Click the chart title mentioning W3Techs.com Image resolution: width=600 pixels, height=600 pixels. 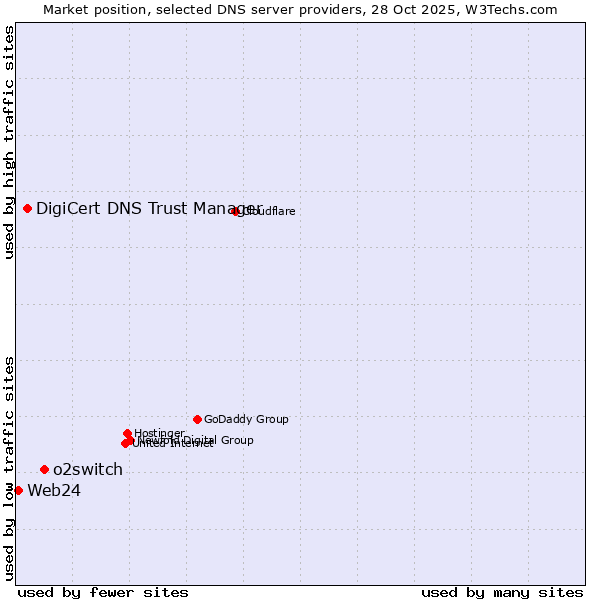[300, 9]
